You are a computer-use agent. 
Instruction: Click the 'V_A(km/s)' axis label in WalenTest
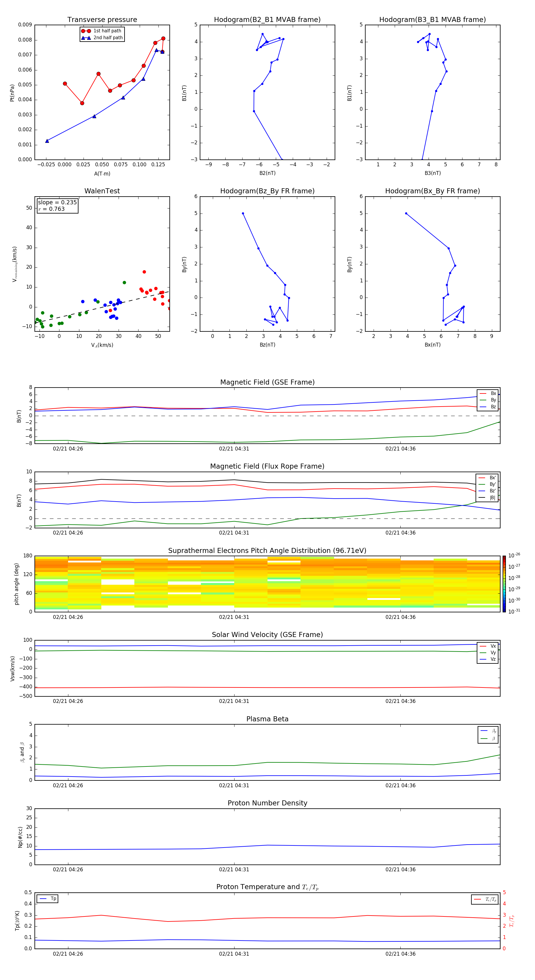(102, 345)
